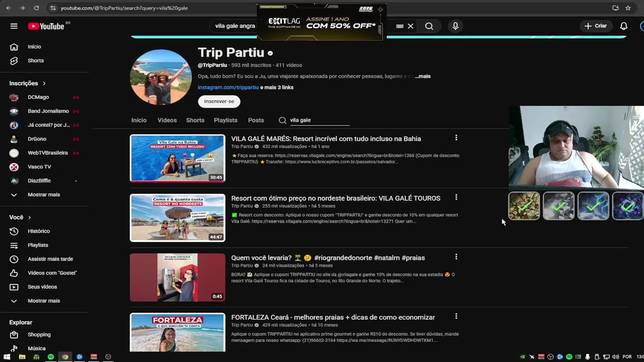Reload the page in the browser
The width and height of the screenshot is (644, 362).
point(36,8)
